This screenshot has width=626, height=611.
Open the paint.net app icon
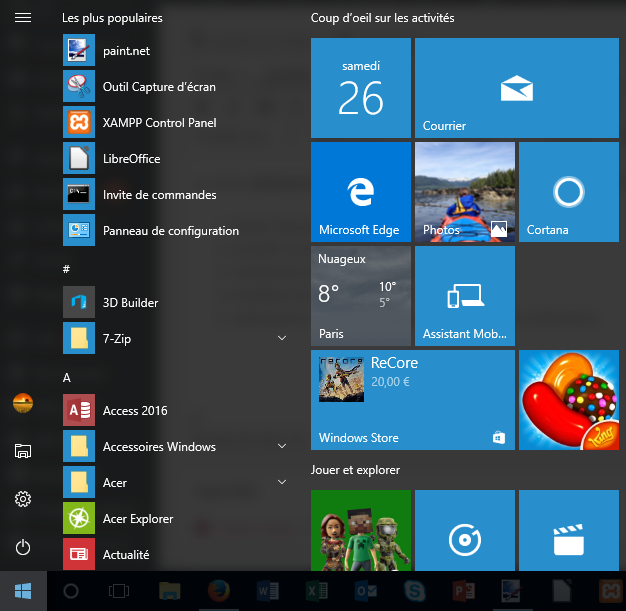click(79, 50)
